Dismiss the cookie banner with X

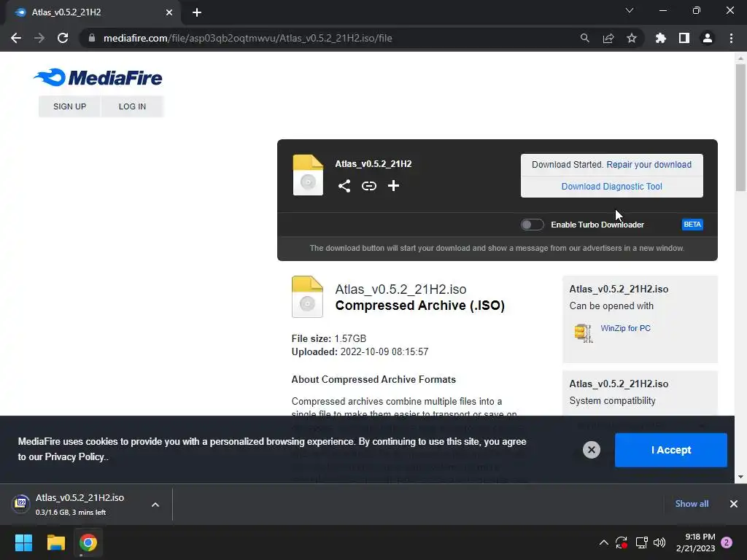[x=591, y=449]
